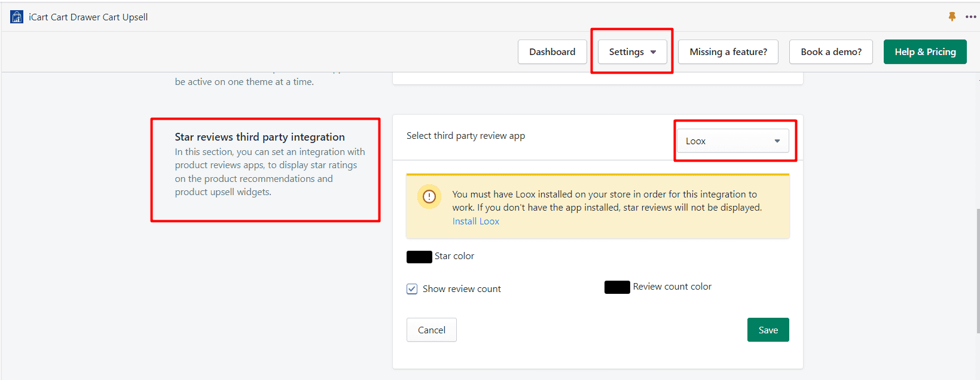
Task: Expand the Loox review app dropdown
Action: click(732, 141)
